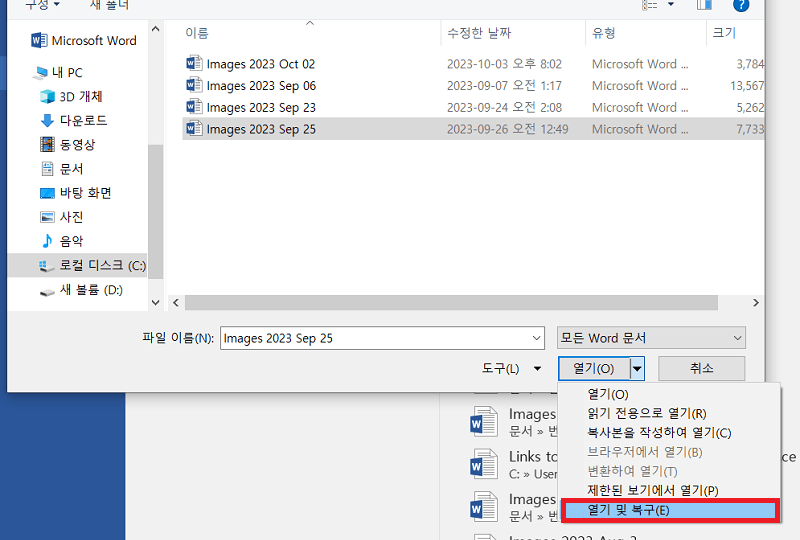Click the arrow beside the 열기(O) button
The height and width of the screenshot is (540, 800).
(x=637, y=369)
